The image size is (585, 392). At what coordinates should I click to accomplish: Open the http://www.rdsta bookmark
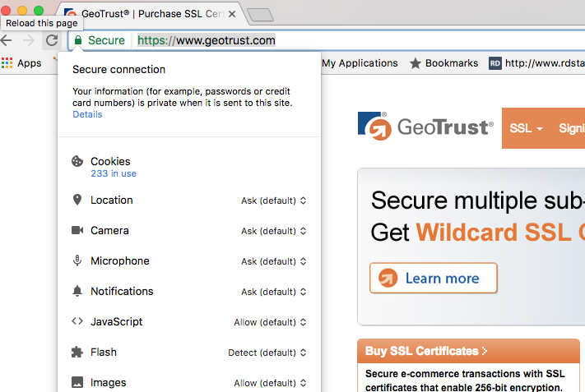[537, 63]
